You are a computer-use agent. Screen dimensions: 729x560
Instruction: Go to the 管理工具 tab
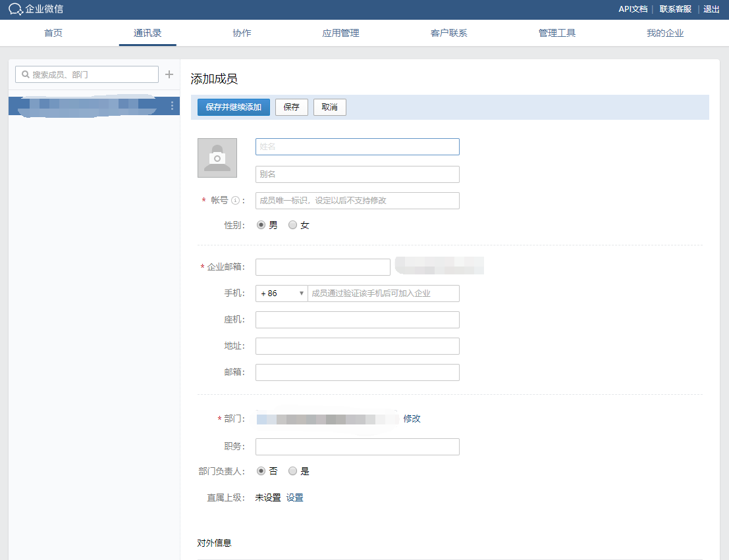(556, 33)
